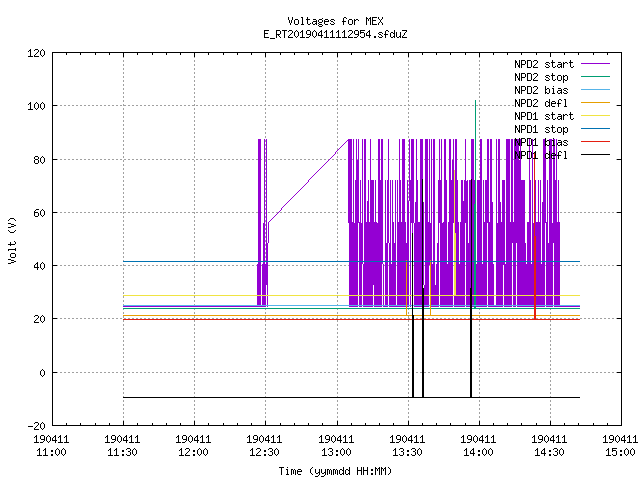Click the x-axis tick label '190411 11:00'
This screenshot has width=640, height=480.
(x=51, y=446)
